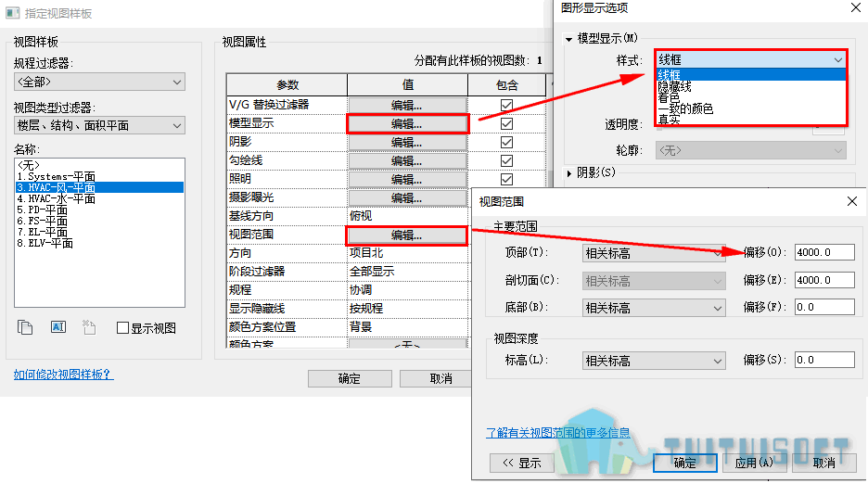868x483 pixels.
Task: Click 编辑 button for 阴影
Action: 407,142
